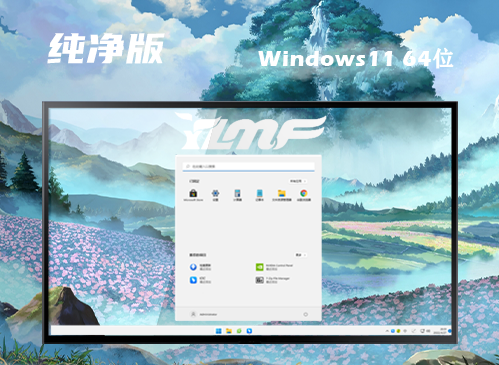Open the Settings gear app
This screenshot has height=365, width=499.
[x=215, y=195]
